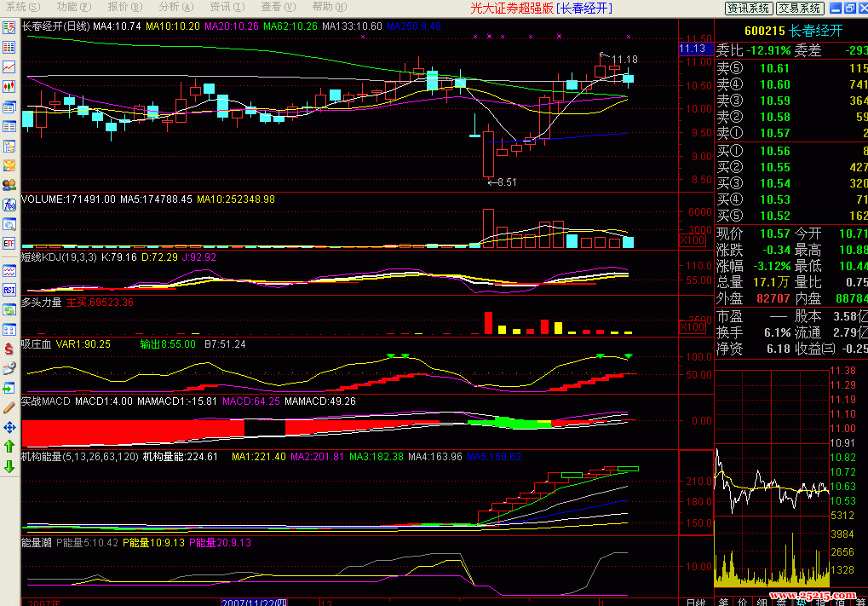Click the stock code 600215 header

click(764, 31)
